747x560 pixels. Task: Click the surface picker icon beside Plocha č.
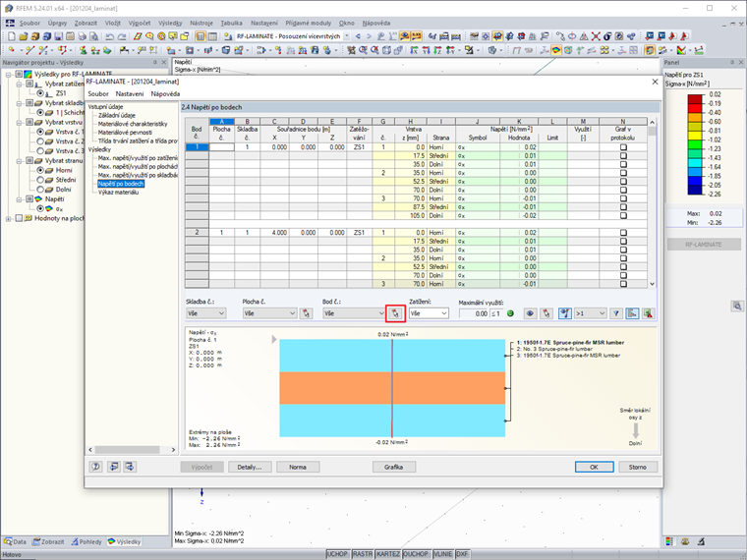click(x=307, y=313)
